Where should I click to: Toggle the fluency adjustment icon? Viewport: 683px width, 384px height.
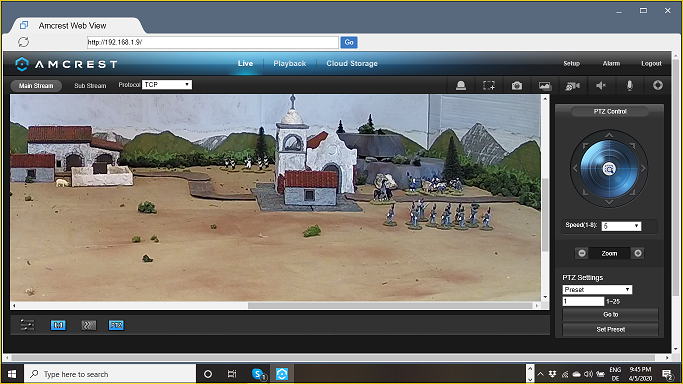[x=88, y=325]
